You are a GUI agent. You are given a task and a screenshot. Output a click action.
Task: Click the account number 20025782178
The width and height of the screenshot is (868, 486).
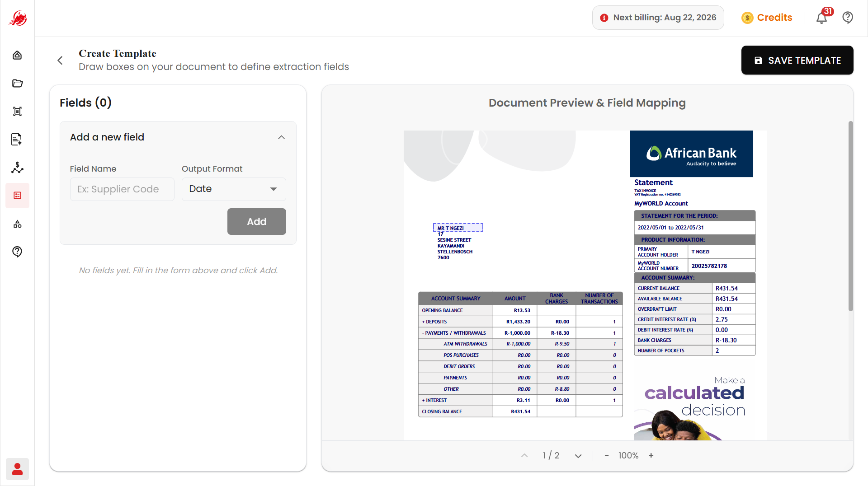(x=709, y=266)
